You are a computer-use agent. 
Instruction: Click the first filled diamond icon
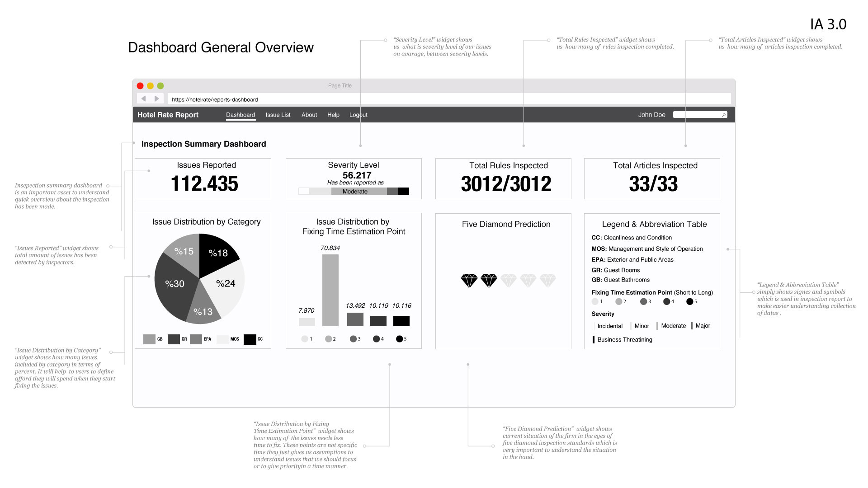[469, 281]
